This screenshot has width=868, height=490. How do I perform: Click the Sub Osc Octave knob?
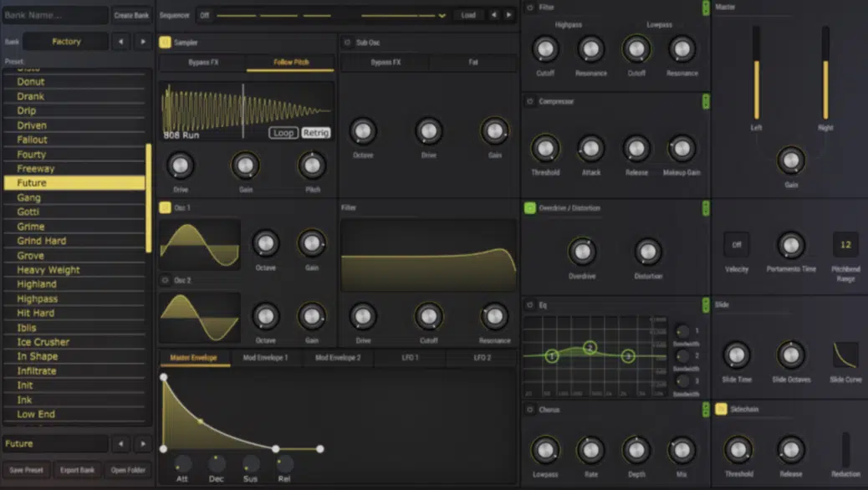(x=363, y=131)
